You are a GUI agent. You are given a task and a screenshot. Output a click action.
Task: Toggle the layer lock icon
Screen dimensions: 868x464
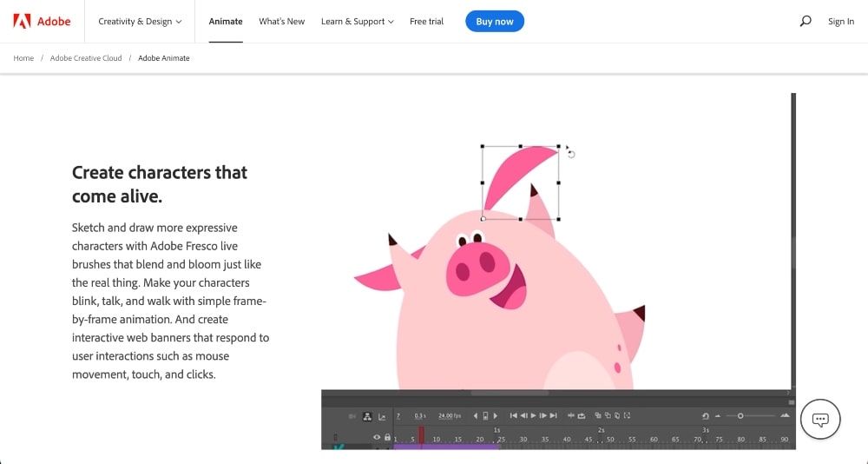[x=387, y=437]
